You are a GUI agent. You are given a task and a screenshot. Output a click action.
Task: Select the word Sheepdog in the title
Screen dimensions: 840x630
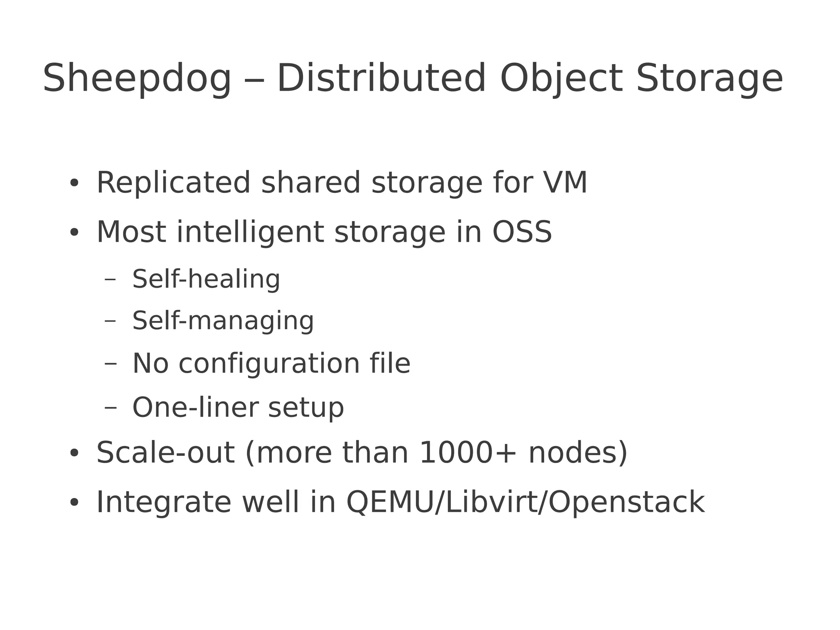[x=137, y=79]
